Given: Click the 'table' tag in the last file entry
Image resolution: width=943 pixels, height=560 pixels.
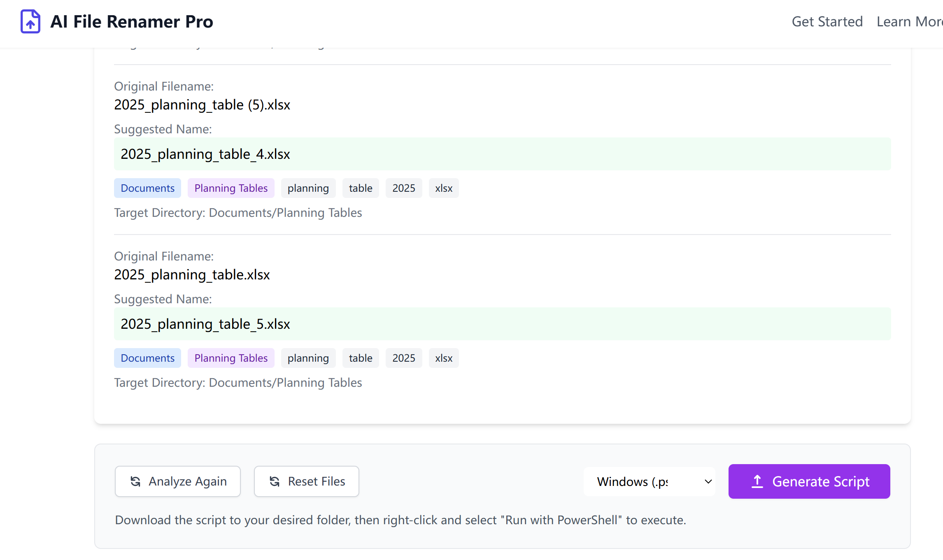Looking at the screenshot, I should pos(361,358).
